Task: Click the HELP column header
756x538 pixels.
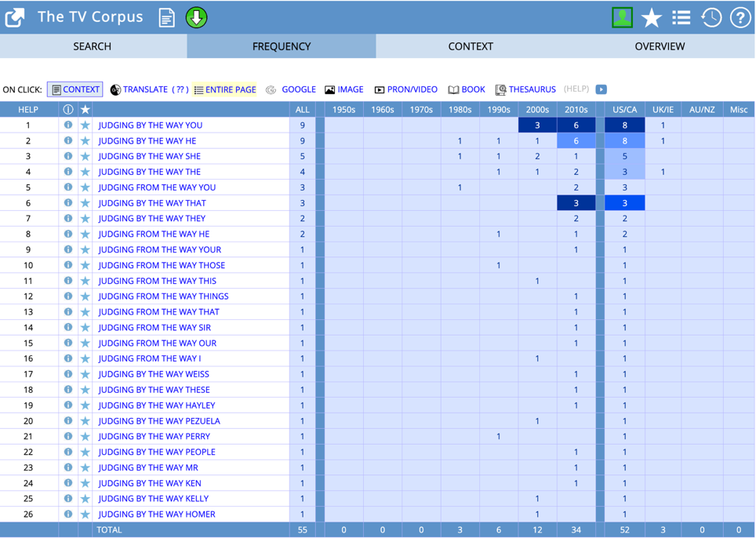Action: click(x=28, y=110)
